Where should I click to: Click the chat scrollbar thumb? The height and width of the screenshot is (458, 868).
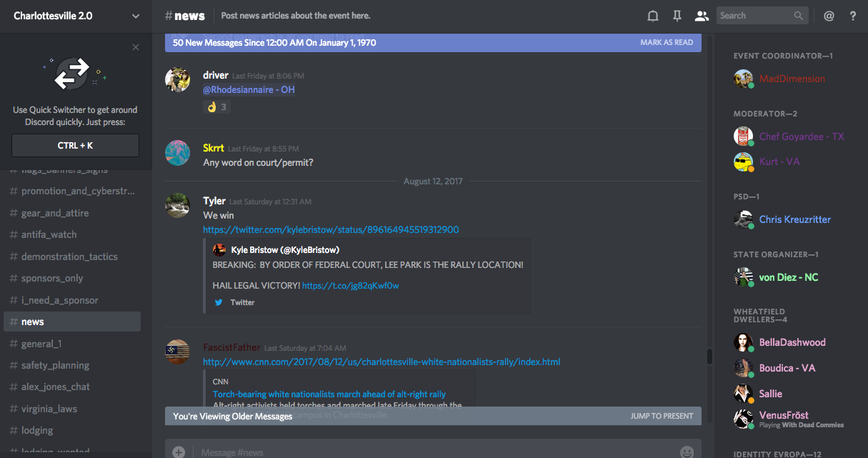[x=709, y=356]
